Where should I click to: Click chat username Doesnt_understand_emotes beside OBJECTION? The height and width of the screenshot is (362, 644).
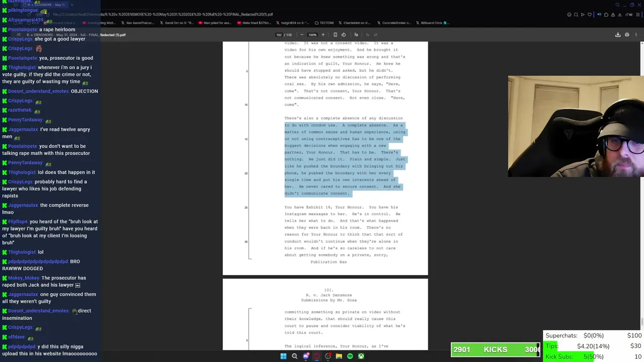(x=38, y=91)
